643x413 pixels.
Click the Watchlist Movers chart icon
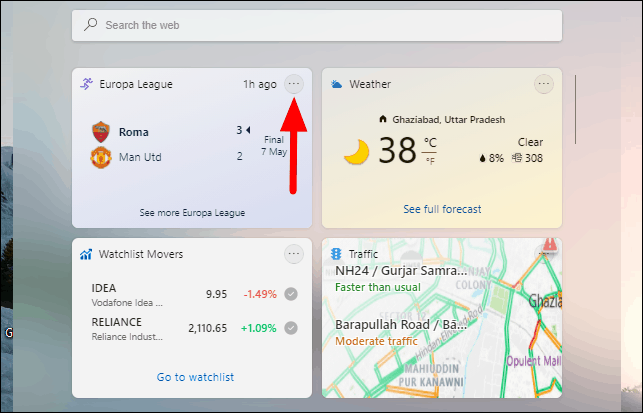86,254
